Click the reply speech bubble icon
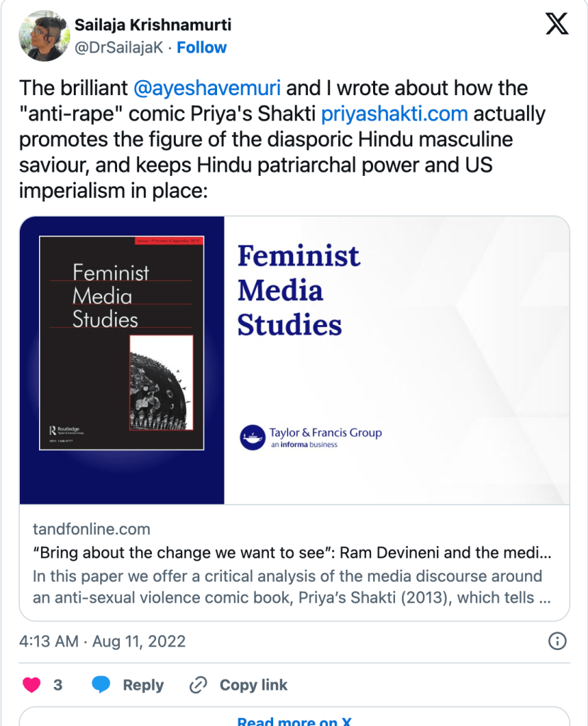The height and width of the screenshot is (726, 588). click(x=101, y=685)
